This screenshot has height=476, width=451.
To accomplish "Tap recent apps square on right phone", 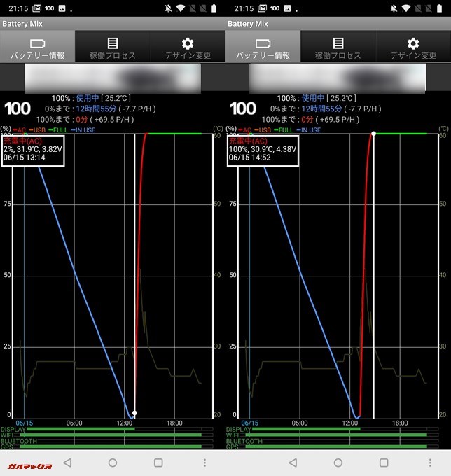I will coord(384,463).
